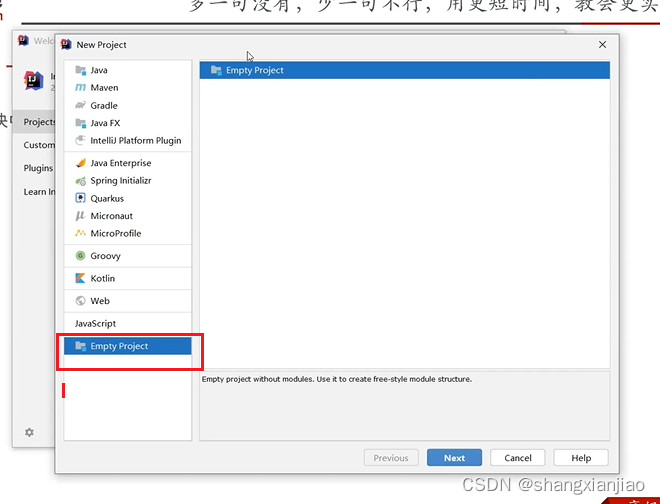
Task: Click the IntelliJ Platform Plugin icon
Action: tap(80, 140)
